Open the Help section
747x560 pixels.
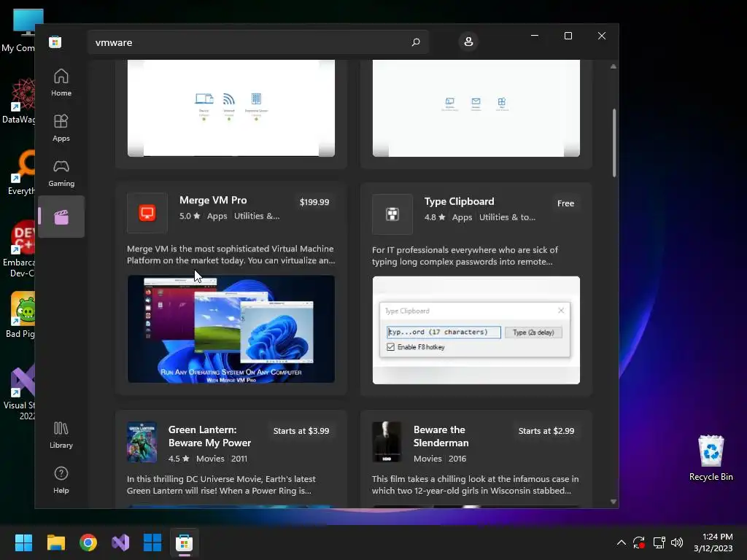pos(61,480)
